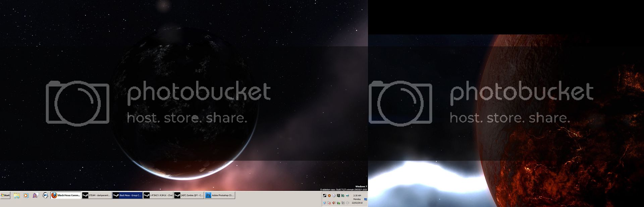The width and height of the screenshot is (644, 207).
Task: Click the Show Desktop button beside the clock
Action: click(x=366, y=199)
